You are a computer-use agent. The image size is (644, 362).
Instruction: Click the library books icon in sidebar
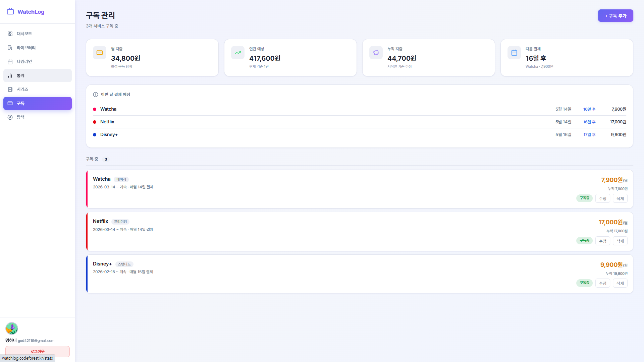tap(10, 48)
